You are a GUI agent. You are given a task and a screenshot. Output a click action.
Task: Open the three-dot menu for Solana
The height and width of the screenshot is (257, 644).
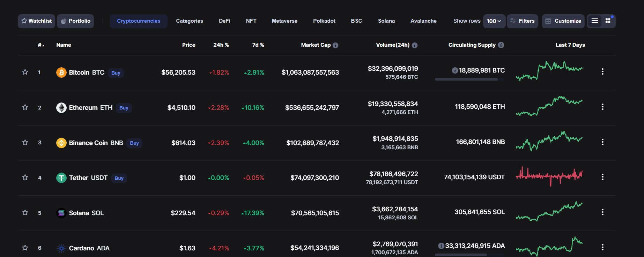point(602,212)
